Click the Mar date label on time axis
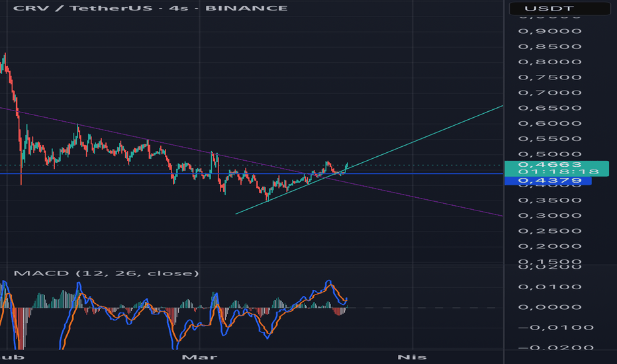This screenshot has height=364, width=617. [199, 357]
